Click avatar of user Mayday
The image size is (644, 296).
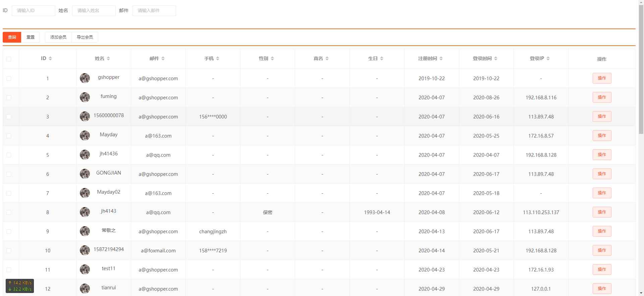[85, 136]
